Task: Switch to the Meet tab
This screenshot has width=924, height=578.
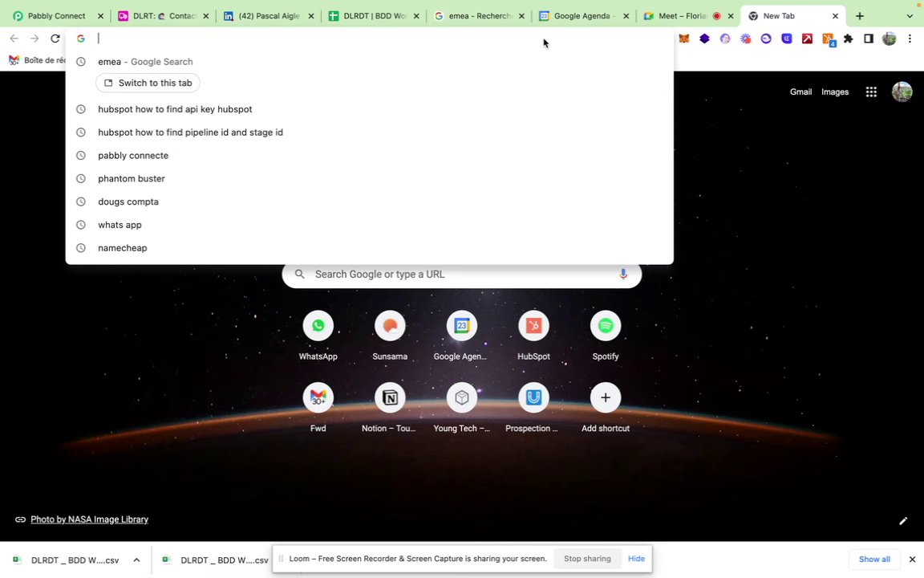Action: click(x=683, y=16)
